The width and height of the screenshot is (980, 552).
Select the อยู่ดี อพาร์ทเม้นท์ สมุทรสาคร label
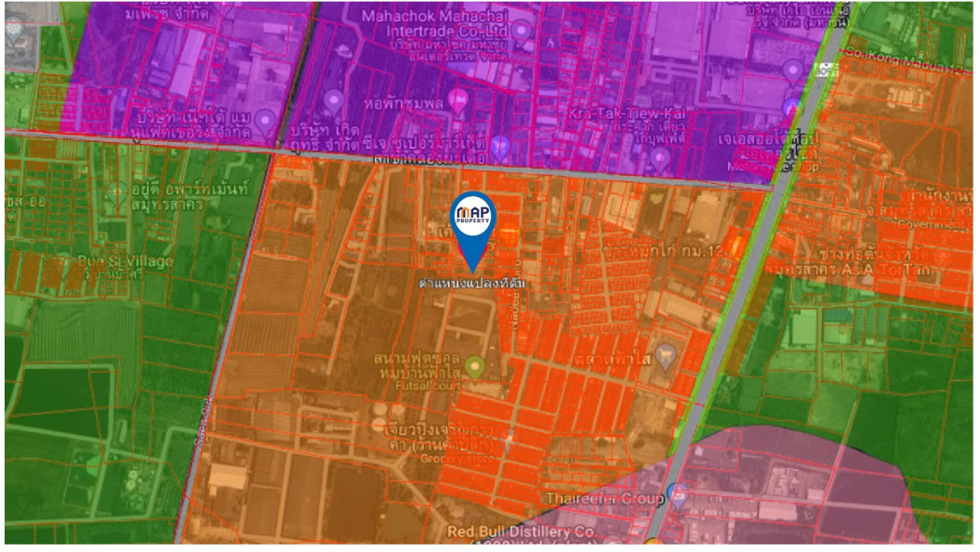(x=190, y=195)
